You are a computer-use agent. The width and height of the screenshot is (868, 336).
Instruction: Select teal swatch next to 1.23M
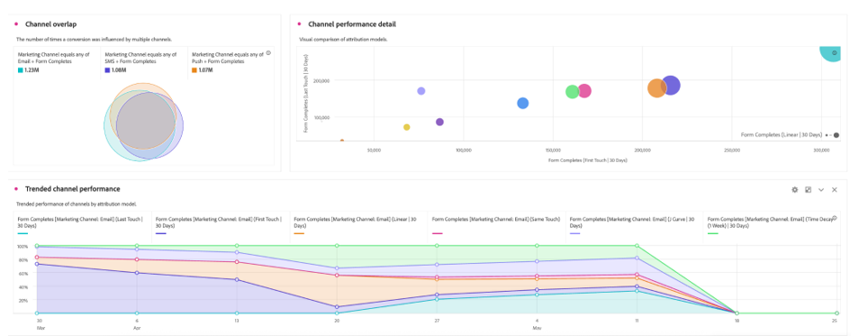[x=21, y=70]
